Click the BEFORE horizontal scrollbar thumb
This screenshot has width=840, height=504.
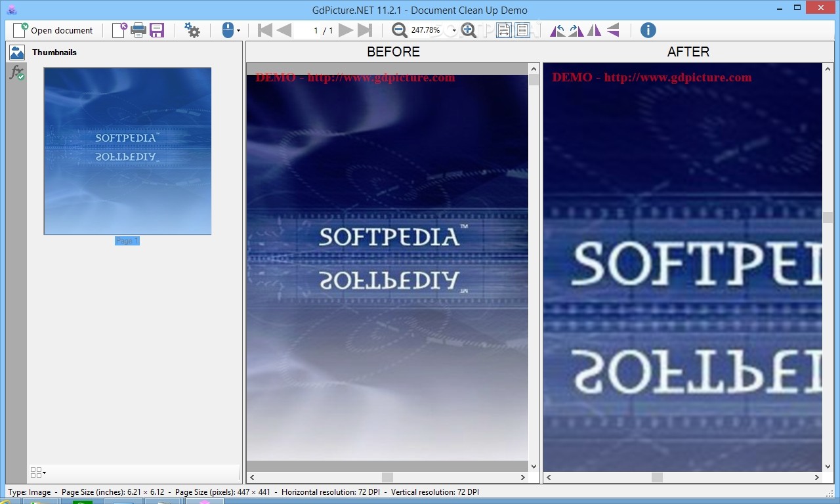[387, 478]
